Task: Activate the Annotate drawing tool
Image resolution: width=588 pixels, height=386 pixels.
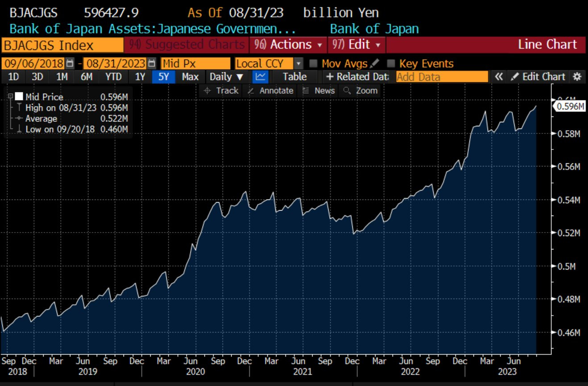Action: pos(270,91)
